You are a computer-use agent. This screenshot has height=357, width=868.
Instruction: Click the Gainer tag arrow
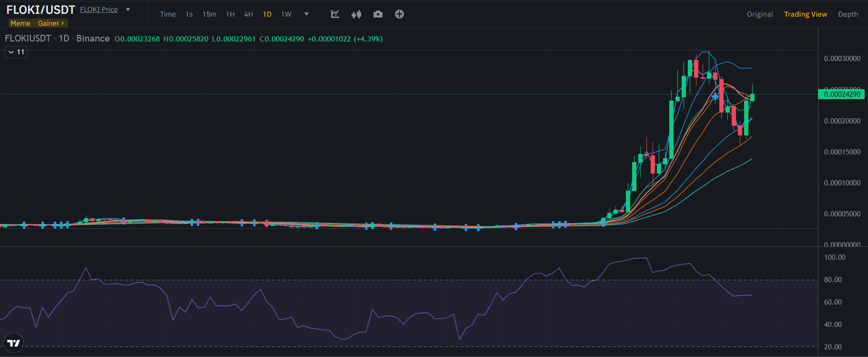pyautogui.click(x=62, y=23)
